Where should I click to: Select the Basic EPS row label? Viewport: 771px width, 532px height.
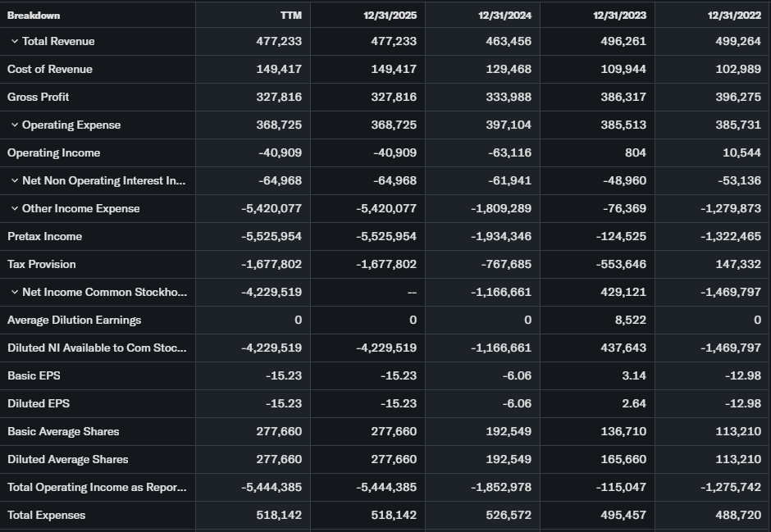coord(34,376)
